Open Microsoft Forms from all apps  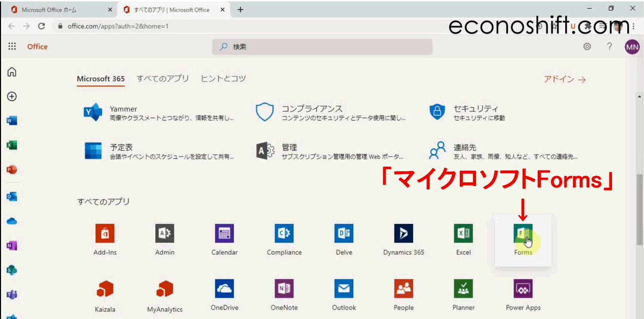point(523,233)
